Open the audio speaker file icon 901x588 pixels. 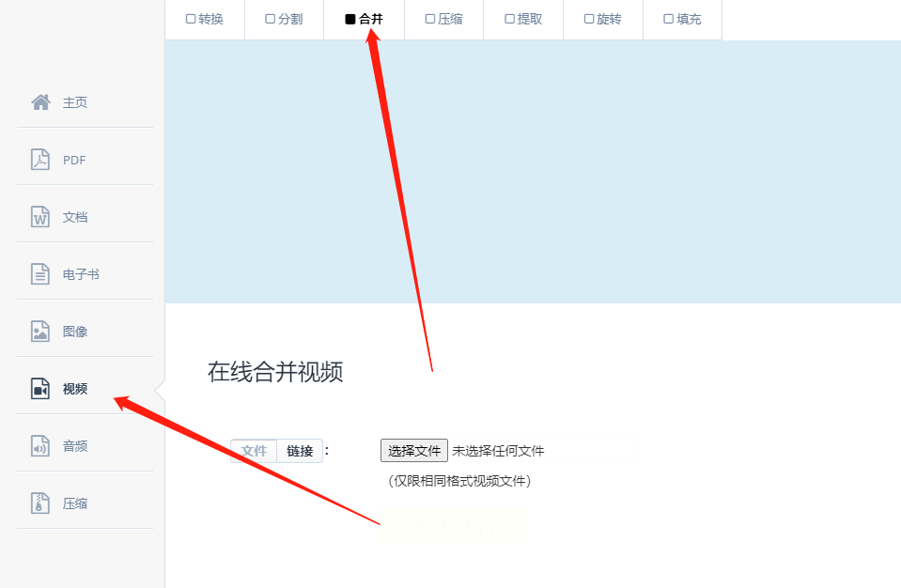point(40,446)
